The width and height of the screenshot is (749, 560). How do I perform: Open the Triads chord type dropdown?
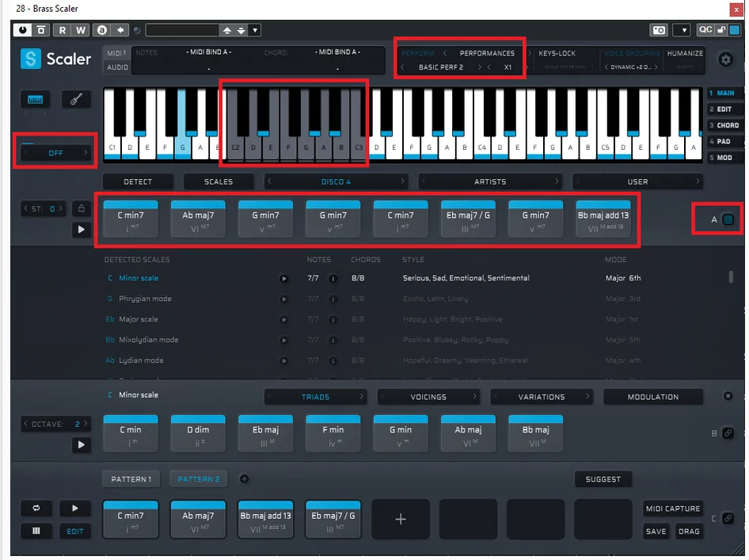pyautogui.click(x=315, y=397)
